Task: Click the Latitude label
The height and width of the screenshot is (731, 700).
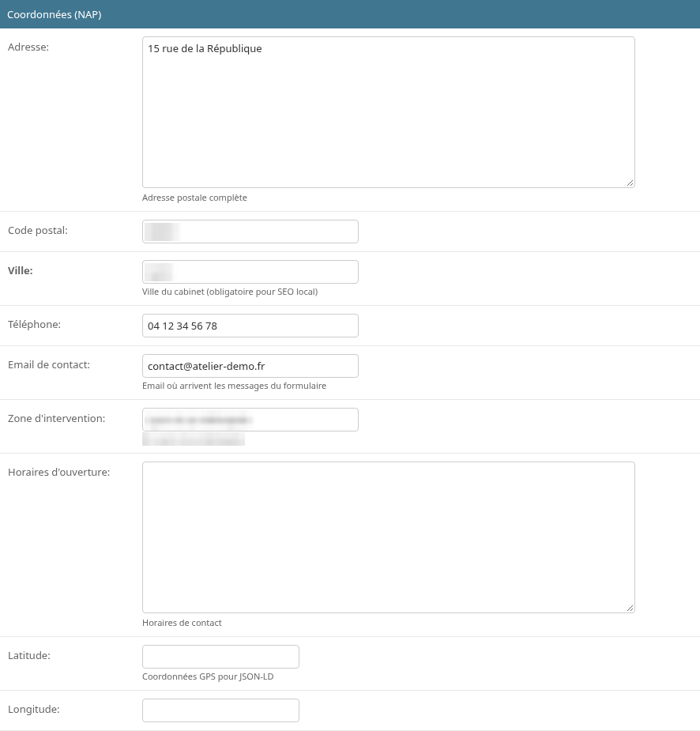Action: 29,655
